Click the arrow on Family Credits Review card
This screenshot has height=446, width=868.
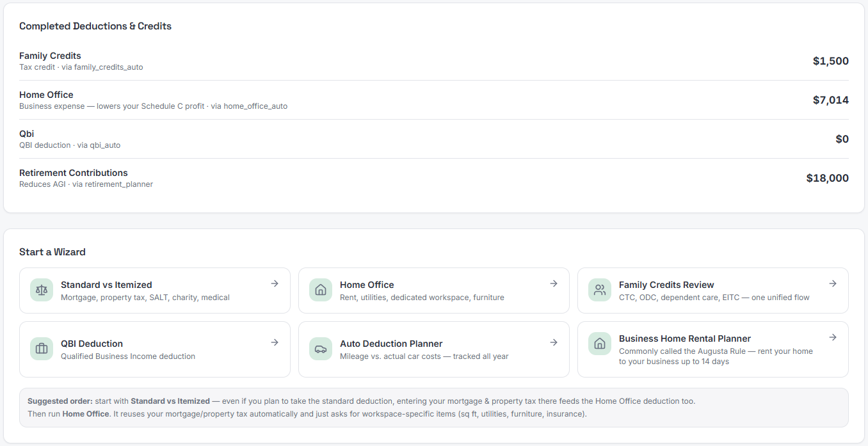pos(833,283)
